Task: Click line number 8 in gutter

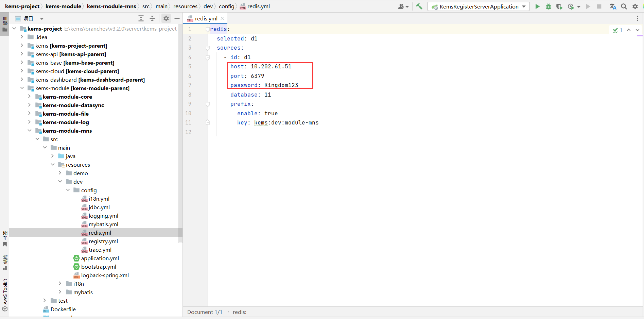Action: coord(190,95)
